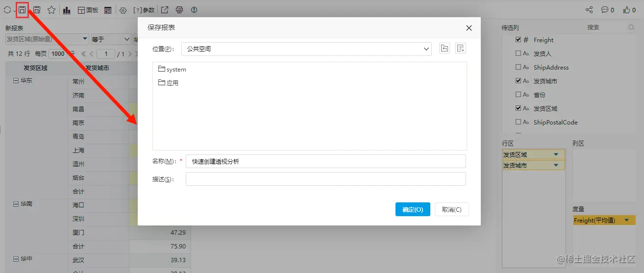Screen dimensions: 644x273
Task: Toggle the 省份 checkbox
Action: (x=519, y=95)
